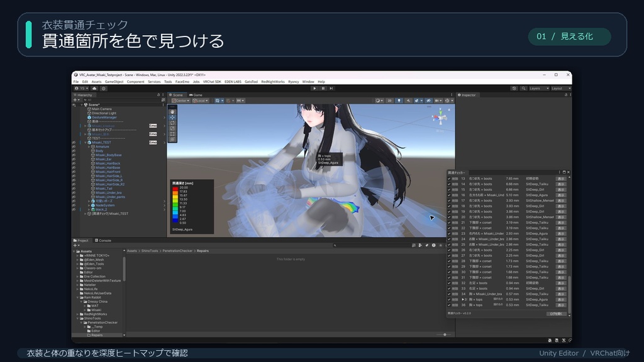This screenshot has width=644, height=362.
Task: Toggle scene lighting bulb icon
Action: [x=399, y=101]
